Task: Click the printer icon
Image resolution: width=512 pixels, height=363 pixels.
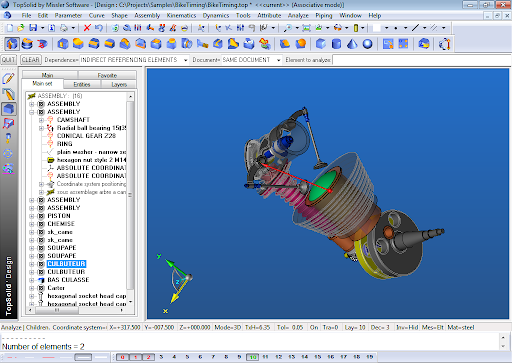Action: click(x=64, y=28)
